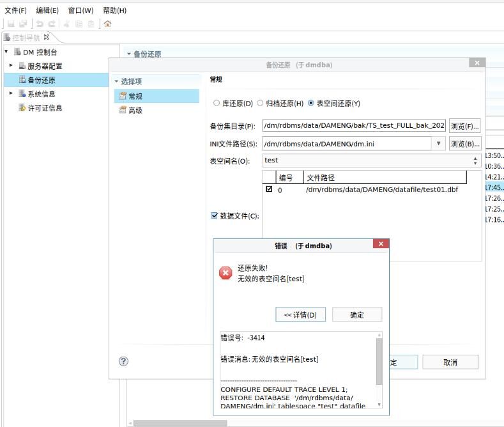Viewport: 504px width, 427px height.
Task: Select 表空间还原(Y) radio button
Action: click(311, 103)
